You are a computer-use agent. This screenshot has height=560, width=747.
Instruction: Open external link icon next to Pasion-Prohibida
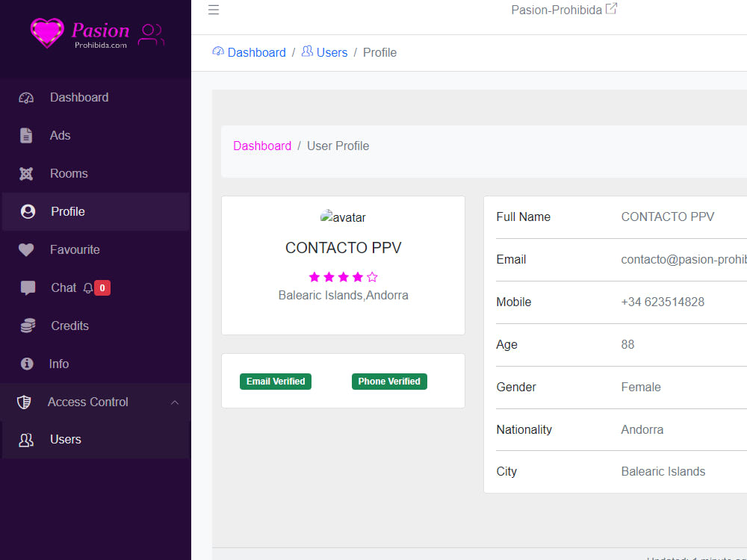611,8
